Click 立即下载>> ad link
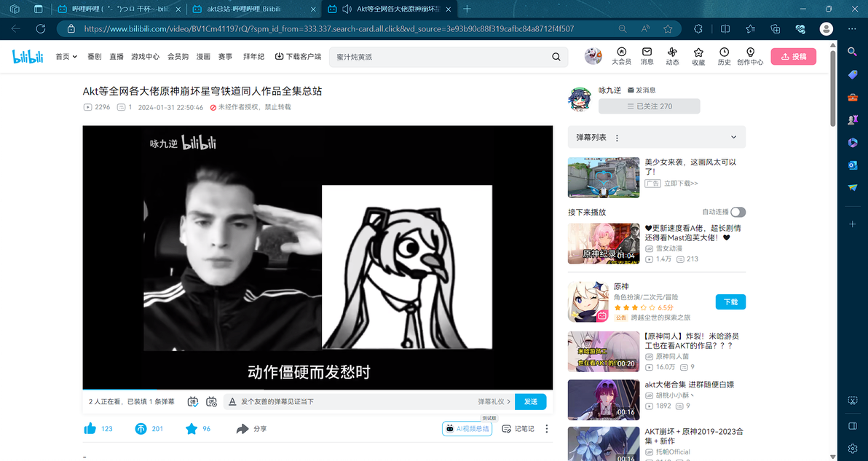This screenshot has height=461, width=868. point(681,184)
